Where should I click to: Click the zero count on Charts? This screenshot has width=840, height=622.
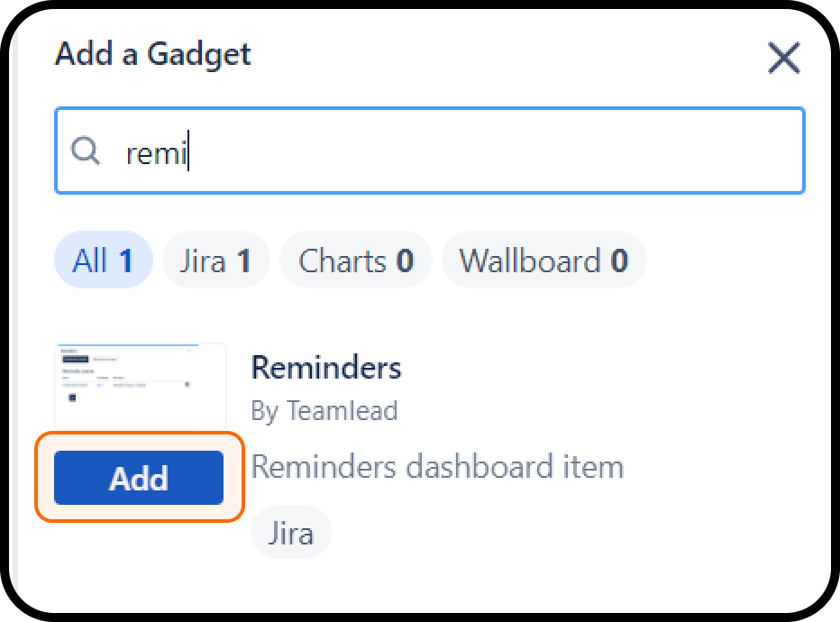point(405,261)
